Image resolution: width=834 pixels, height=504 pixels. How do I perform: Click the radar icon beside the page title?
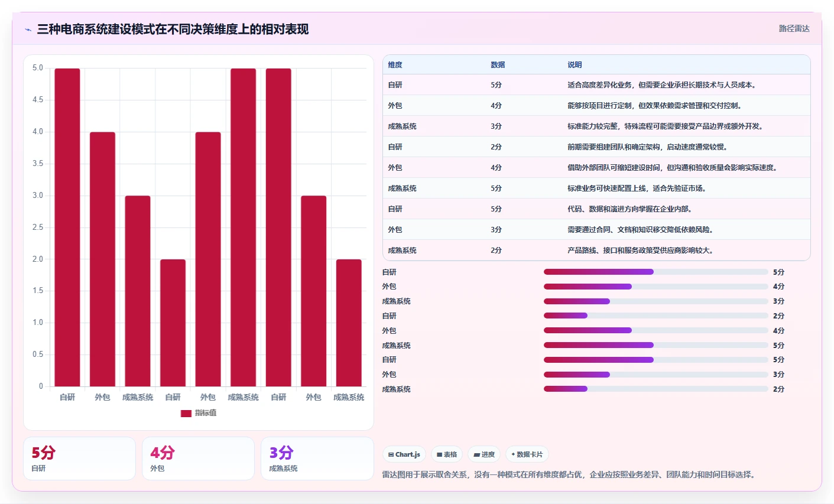[x=28, y=30]
